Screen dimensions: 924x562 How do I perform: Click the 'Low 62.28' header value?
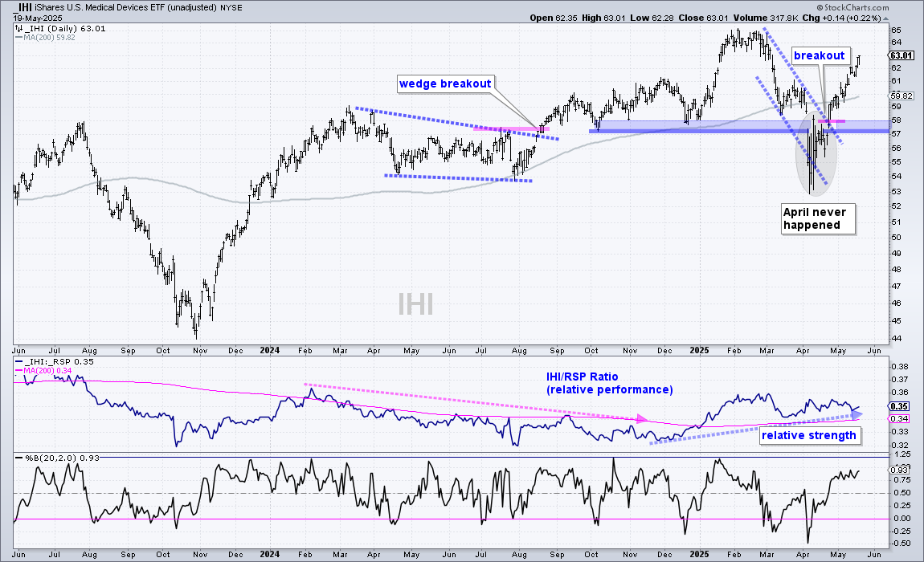pos(652,18)
